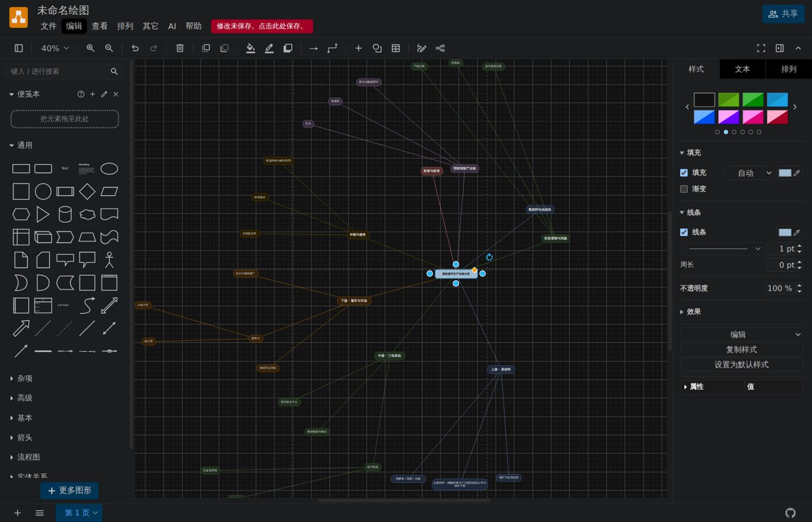Toggle the format panel icon
The width and height of the screenshot is (812, 522).
780,48
